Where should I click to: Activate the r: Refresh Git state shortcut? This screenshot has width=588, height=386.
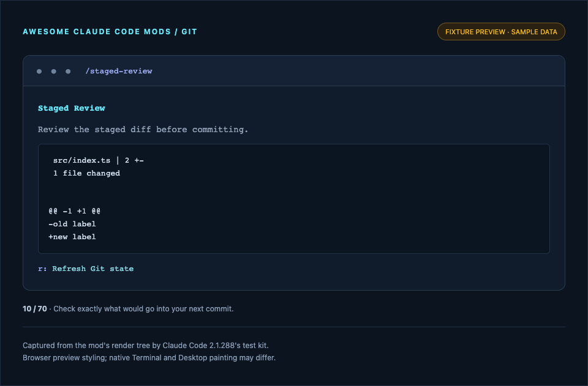point(86,269)
